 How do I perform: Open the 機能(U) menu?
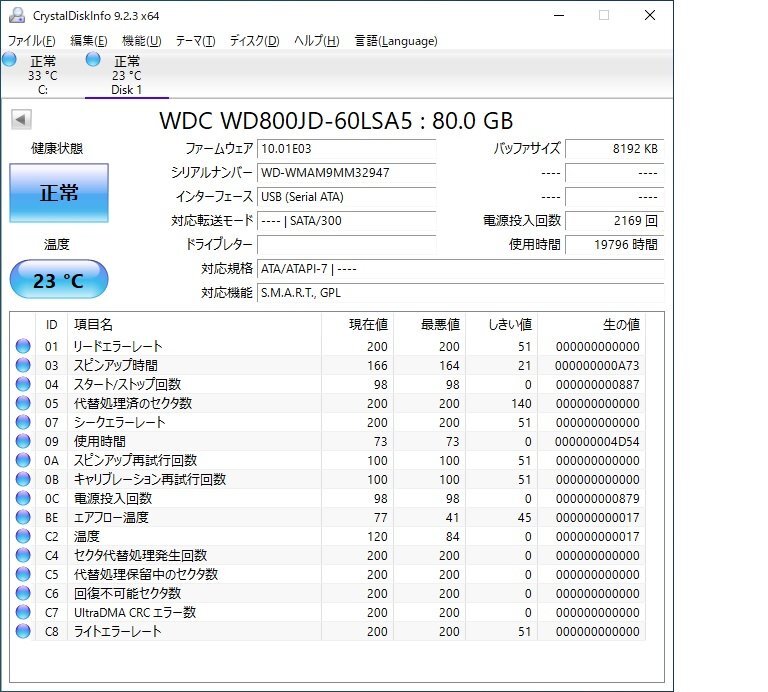click(142, 41)
